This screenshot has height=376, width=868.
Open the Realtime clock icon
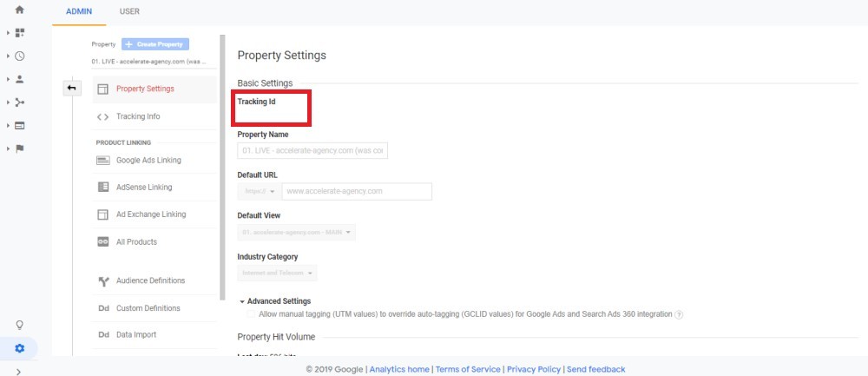19,56
